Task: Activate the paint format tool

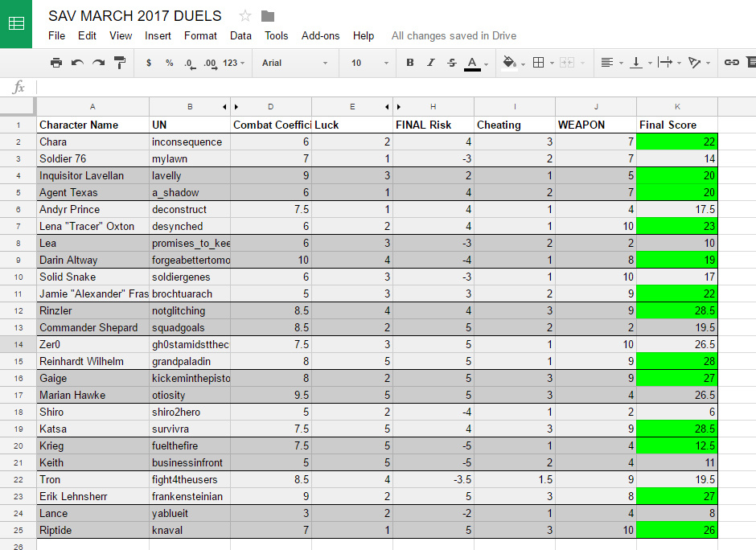Action: [x=120, y=63]
